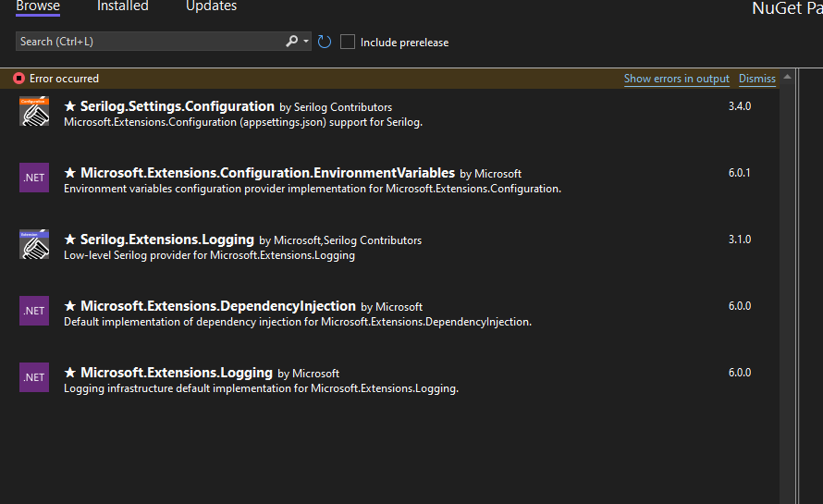This screenshot has width=823, height=504.
Task: Click the search magnifier icon
Action: (292, 42)
